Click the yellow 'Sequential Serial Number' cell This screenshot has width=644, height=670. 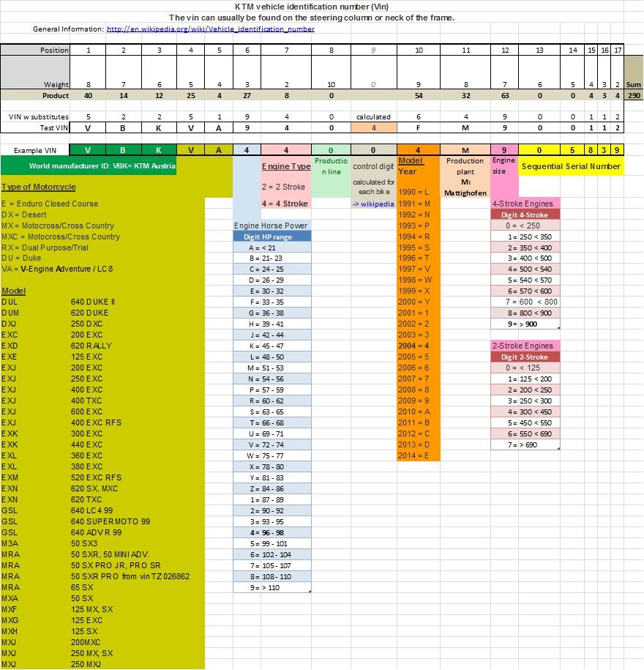571,167
